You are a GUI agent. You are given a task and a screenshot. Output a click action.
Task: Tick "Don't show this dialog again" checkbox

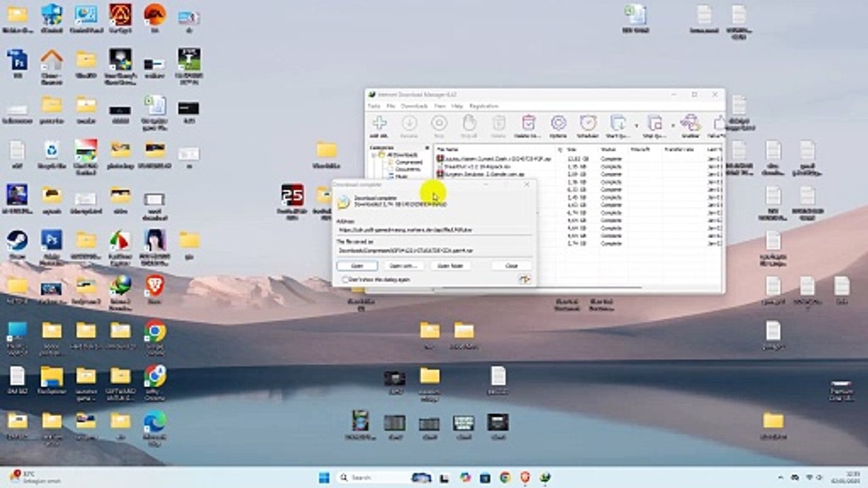point(347,279)
